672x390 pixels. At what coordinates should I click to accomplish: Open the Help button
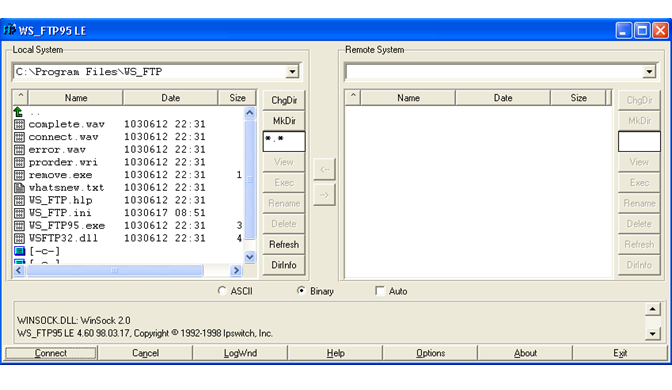[336, 353]
